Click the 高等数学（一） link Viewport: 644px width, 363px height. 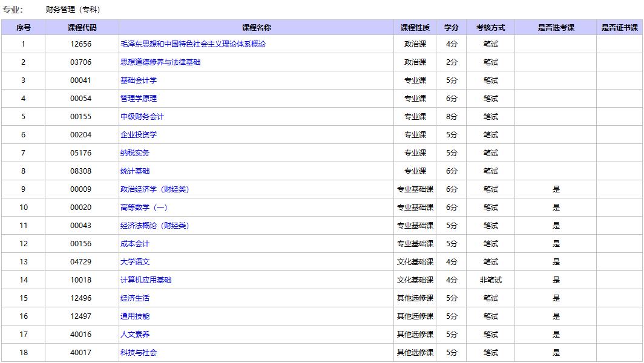click(144, 208)
